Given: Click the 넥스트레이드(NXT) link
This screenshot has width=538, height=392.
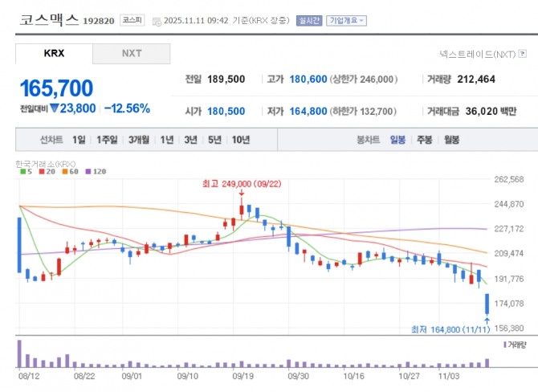Looking at the screenshot, I should (477, 55).
